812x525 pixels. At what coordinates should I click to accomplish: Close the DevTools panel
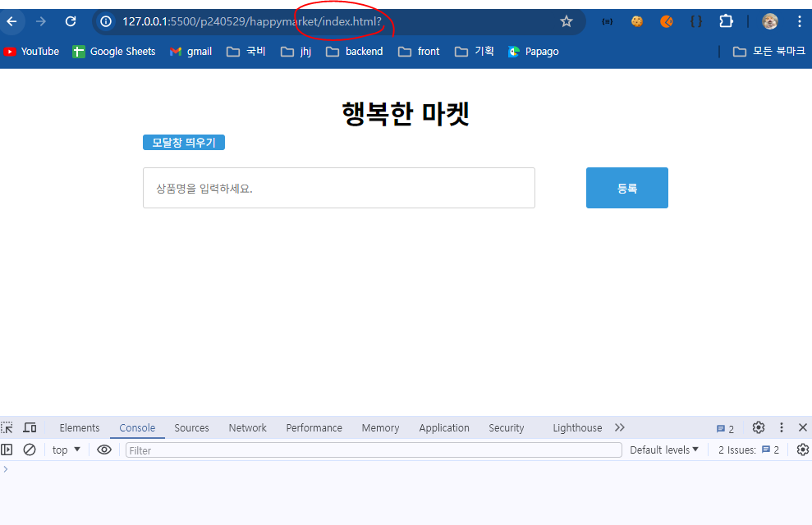coord(803,427)
